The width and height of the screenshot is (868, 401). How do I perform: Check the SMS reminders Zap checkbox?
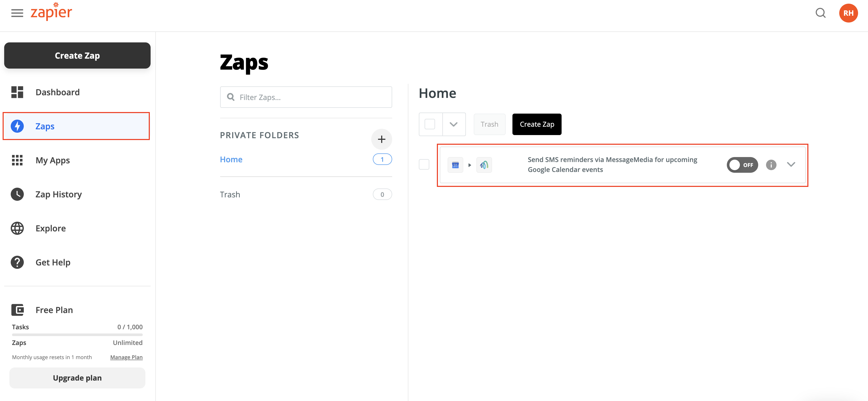[424, 165]
